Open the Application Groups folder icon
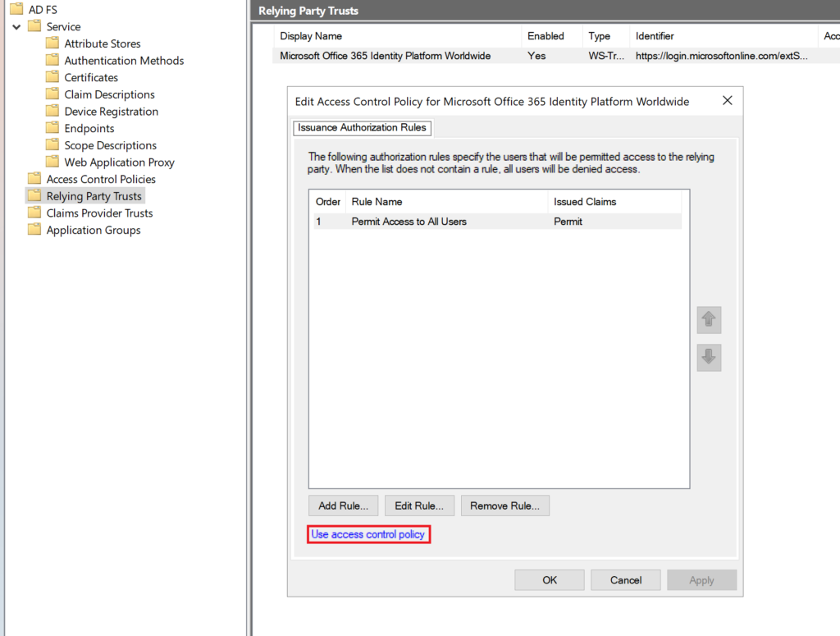The width and height of the screenshot is (840, 636). tap(34, 230)
